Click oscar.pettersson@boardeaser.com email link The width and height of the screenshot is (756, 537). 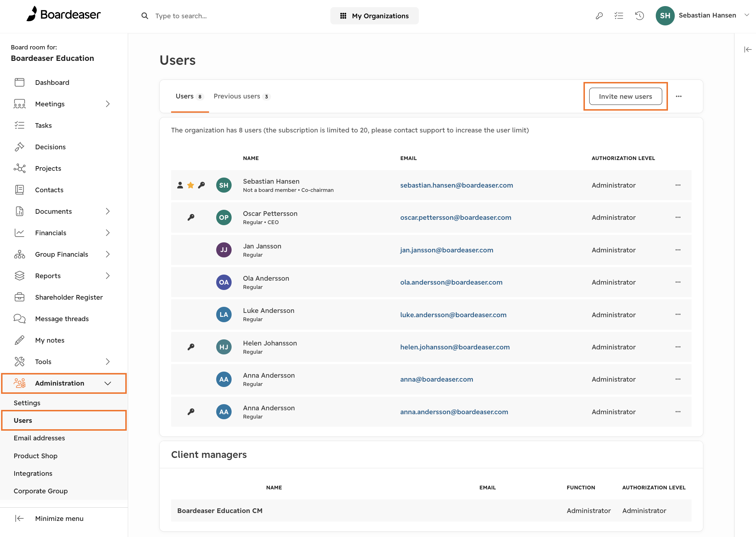point(456,217)
